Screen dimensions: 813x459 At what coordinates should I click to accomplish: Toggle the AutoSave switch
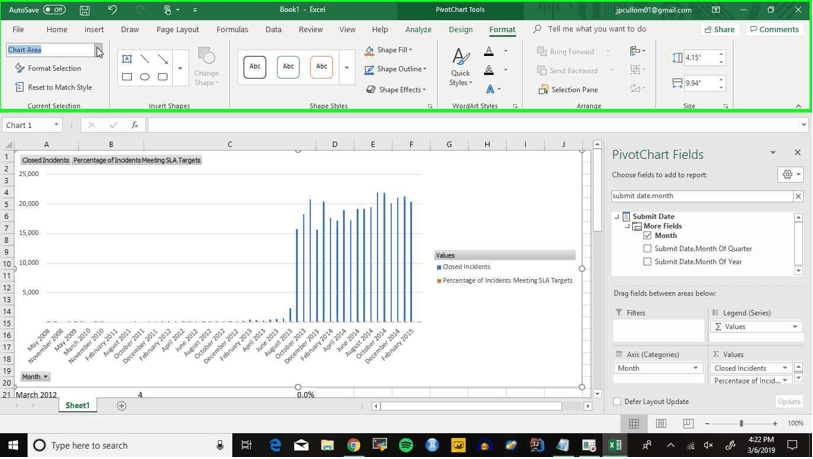54,10
